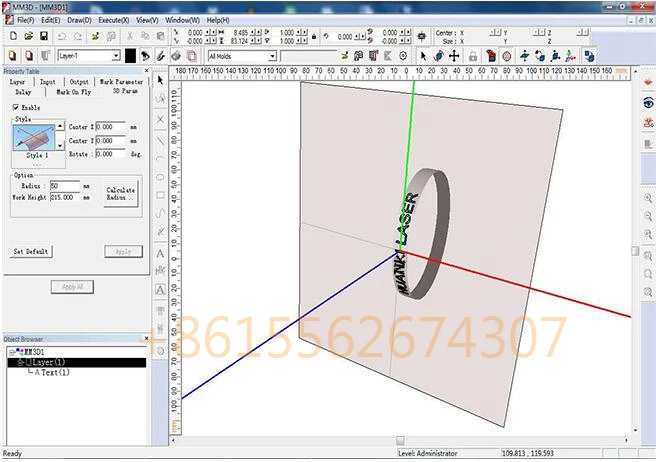
Task: Click the Calculate Radius button
Action: [120, 193]
